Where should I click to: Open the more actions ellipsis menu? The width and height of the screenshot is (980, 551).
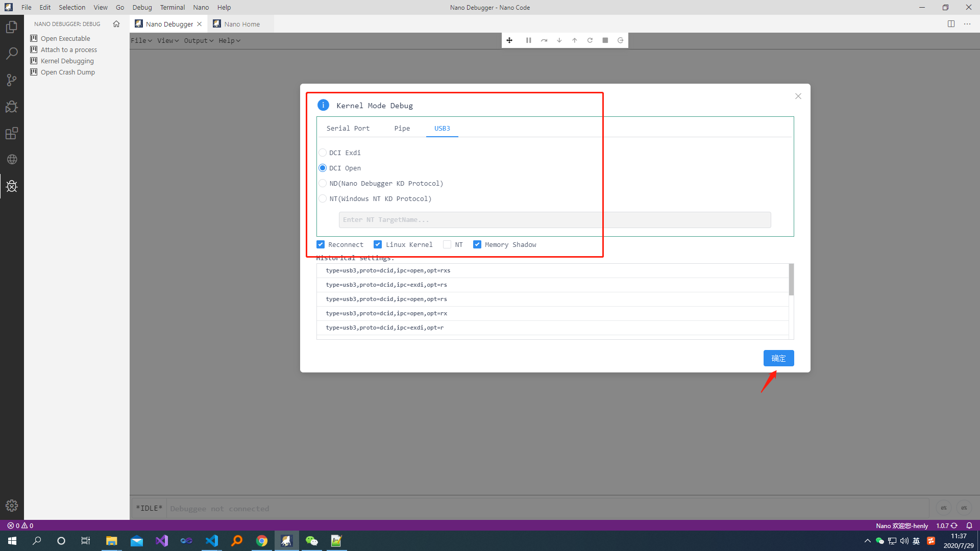pyautogui.click(x=967, y=24)
